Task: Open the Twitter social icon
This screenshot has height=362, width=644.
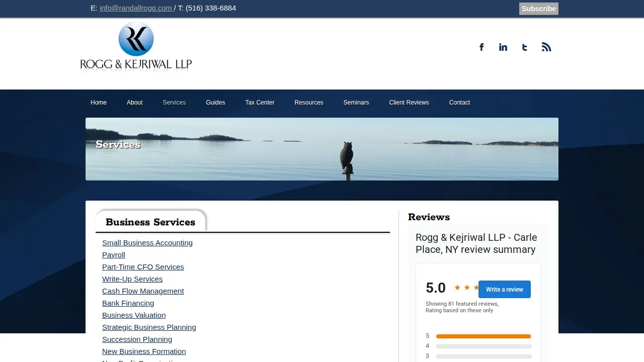Action: click(x=525, y=47)
